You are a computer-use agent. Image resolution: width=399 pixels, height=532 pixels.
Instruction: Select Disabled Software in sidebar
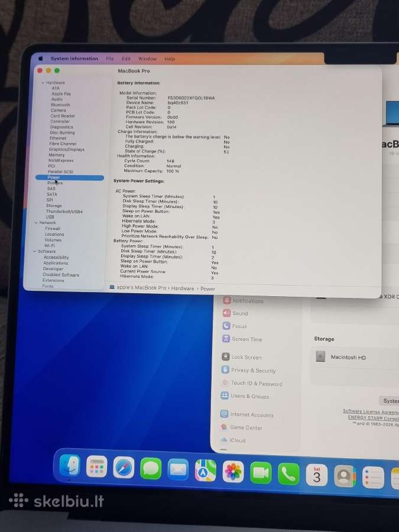tap(61, 274)
